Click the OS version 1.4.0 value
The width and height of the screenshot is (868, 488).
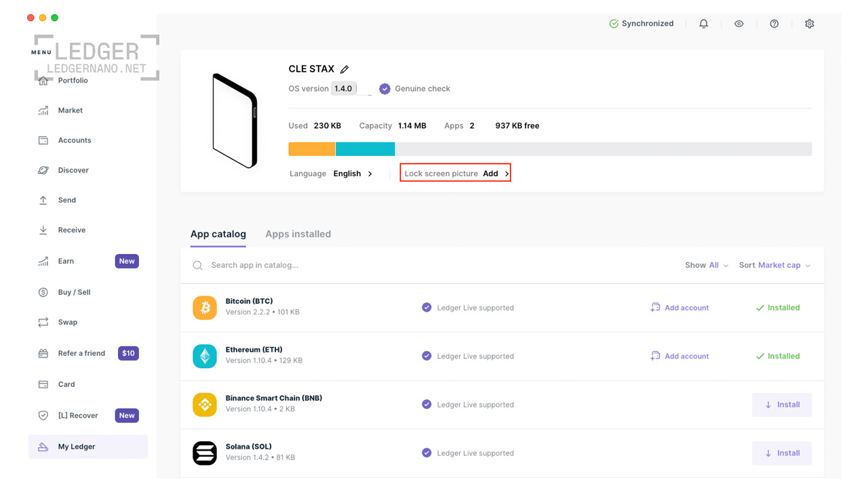click(x=343, y=89)
